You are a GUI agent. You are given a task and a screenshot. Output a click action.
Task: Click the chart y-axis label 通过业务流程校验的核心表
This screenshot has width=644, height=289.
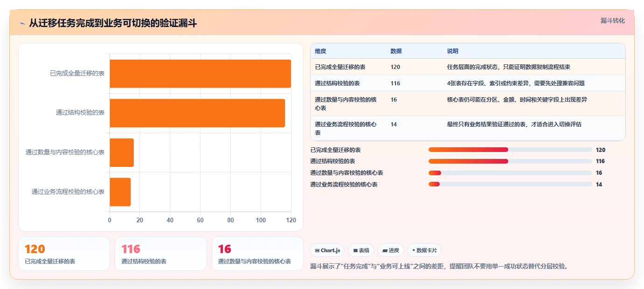tap(68, 192)
